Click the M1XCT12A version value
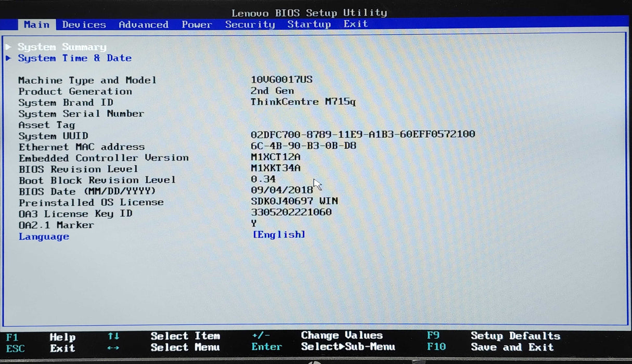The width and height of the screenshot is (632, 364). pyautogui.click(x=275, y=157)
